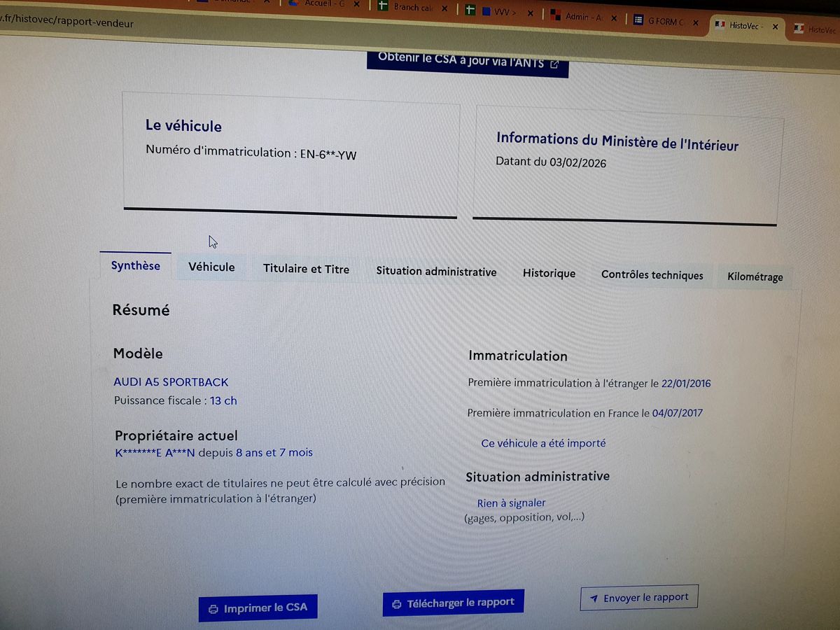Click the owner name K*******E A***N

tap(155, 453)
